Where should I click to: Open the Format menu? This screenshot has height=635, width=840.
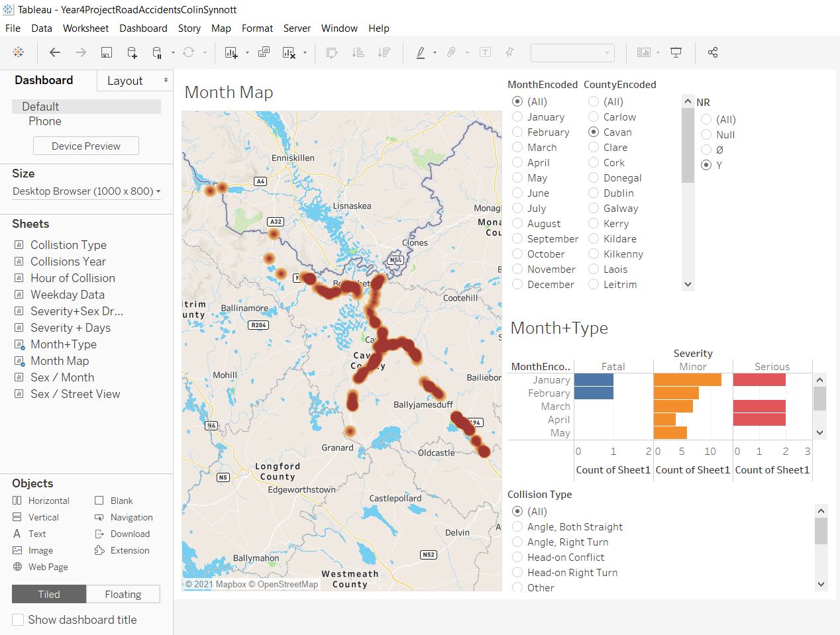pos(257,28)
